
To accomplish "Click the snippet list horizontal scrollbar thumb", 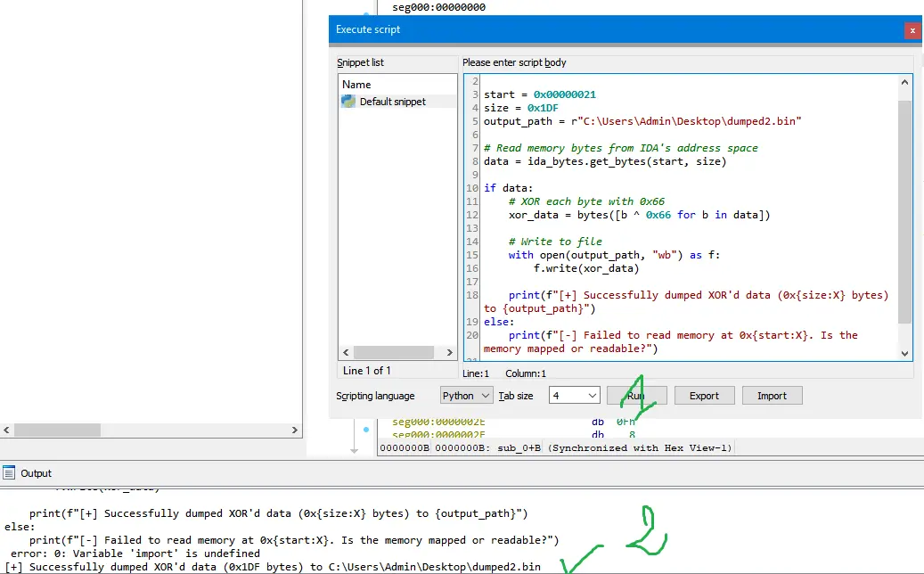I will tap(394, 352).
